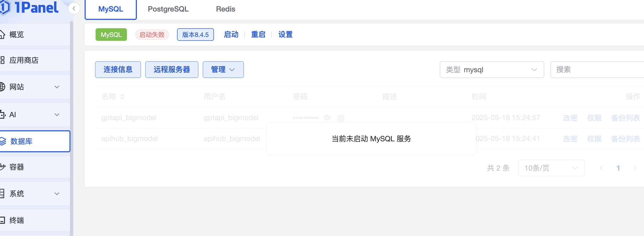Click the gptapi_bigmodel name cell
Viewport: 644px width, 236px height.
pos(129,118)
